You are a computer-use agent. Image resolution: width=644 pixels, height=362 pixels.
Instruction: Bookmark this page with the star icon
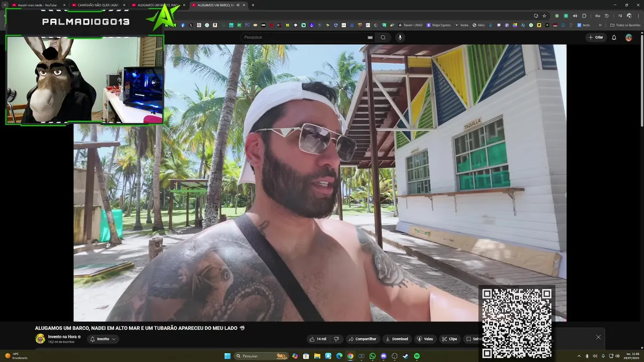(544, 16)
